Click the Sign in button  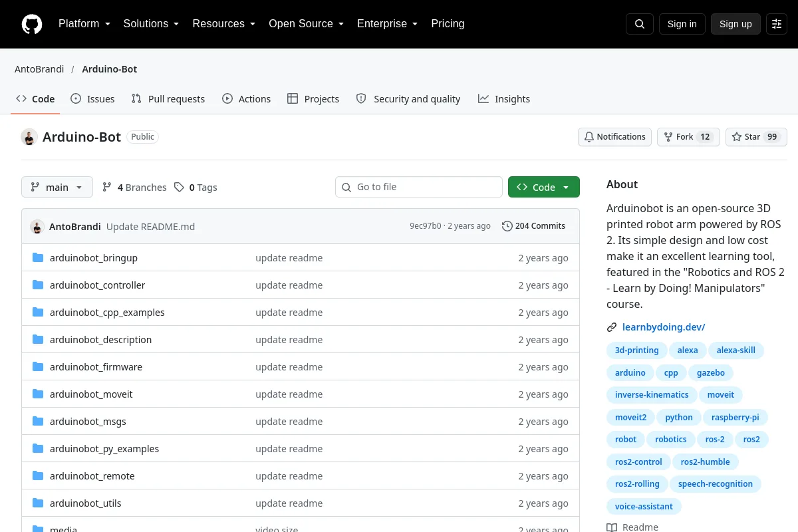pyautogui.click(x=682, y=24)
